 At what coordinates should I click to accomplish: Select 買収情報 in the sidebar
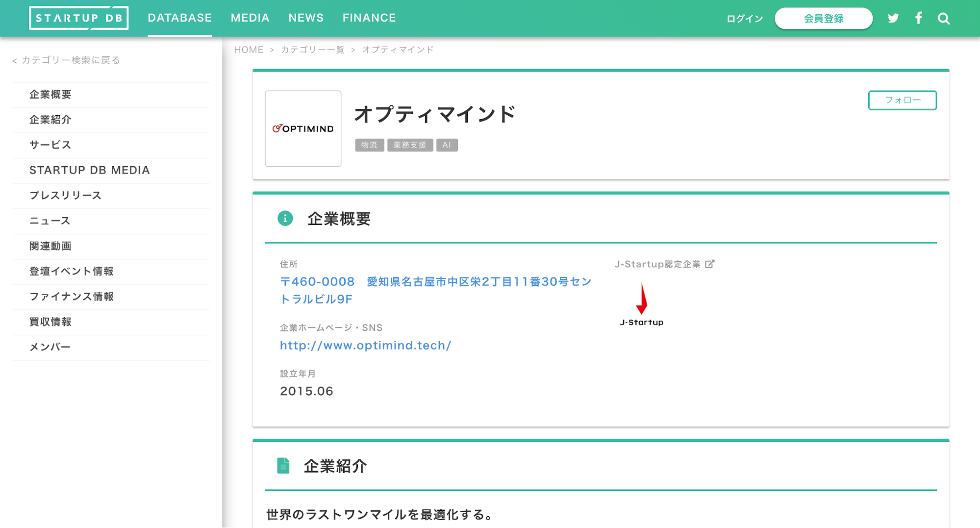pyautogui.click(x=111, y=322)
